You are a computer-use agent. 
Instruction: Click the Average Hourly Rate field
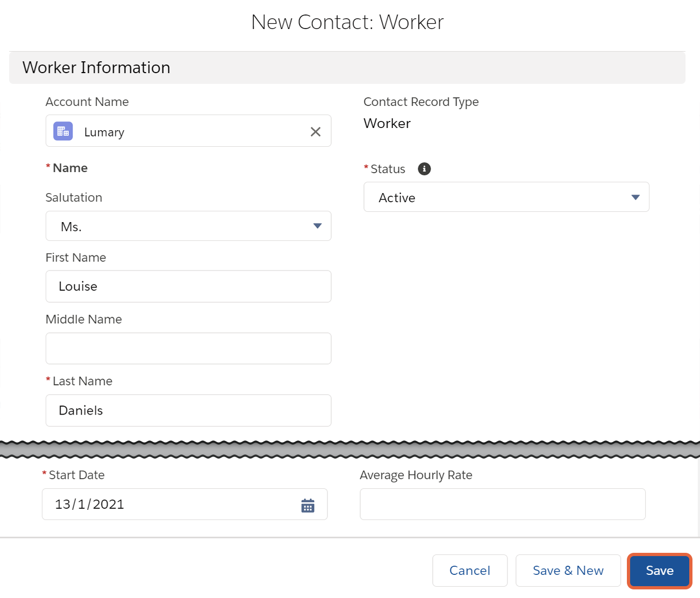click(x=502, y=504)
